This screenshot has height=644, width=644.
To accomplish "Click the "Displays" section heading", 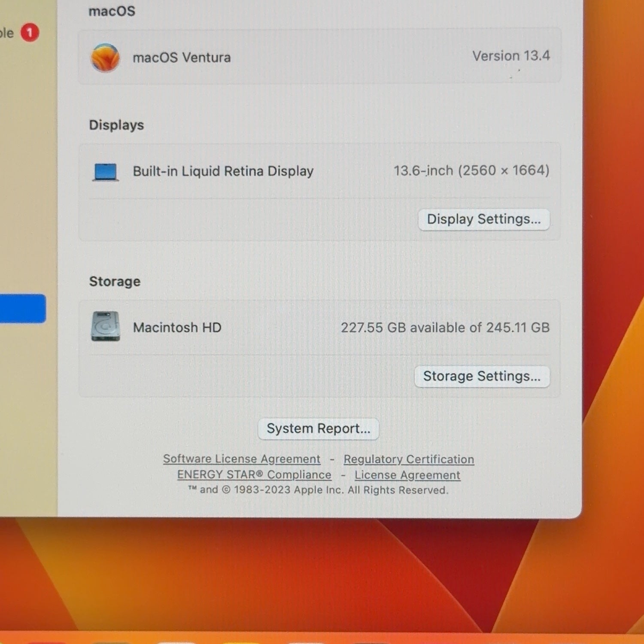I will click(x=116, y=125).
